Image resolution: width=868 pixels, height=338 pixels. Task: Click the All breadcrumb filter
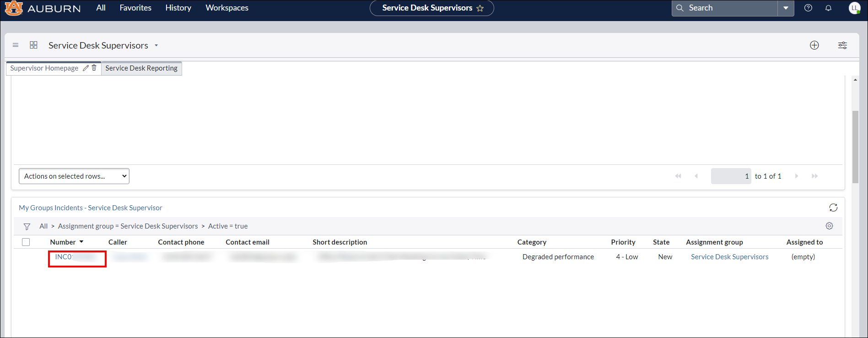43,226
